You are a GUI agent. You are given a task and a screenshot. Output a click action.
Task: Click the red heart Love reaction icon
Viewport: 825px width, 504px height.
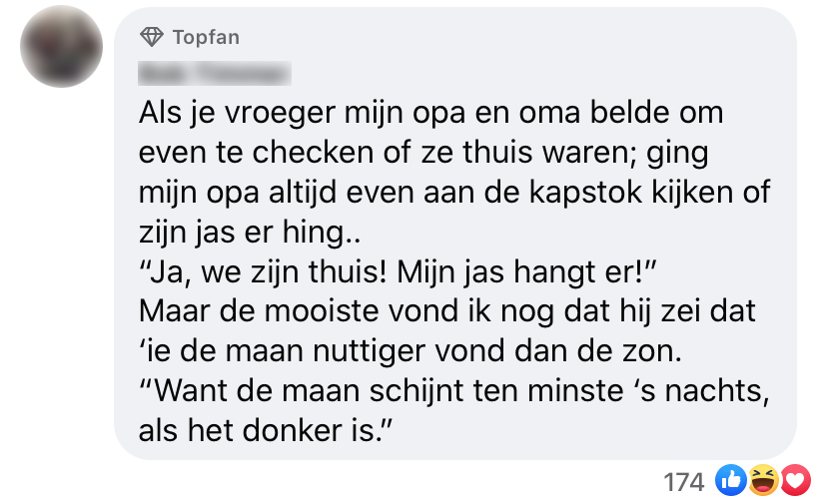tap(794, 482)
